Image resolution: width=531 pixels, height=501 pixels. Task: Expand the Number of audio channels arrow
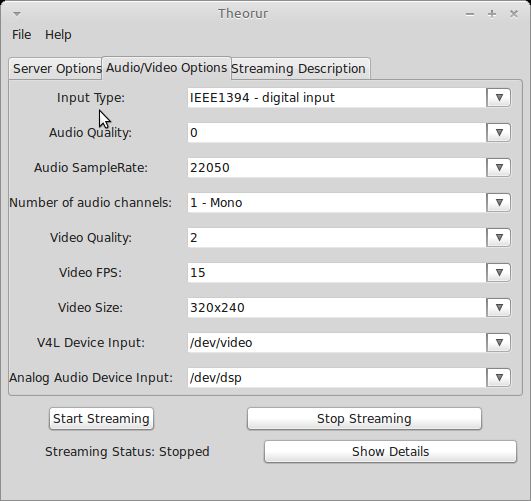pos(498,203)
